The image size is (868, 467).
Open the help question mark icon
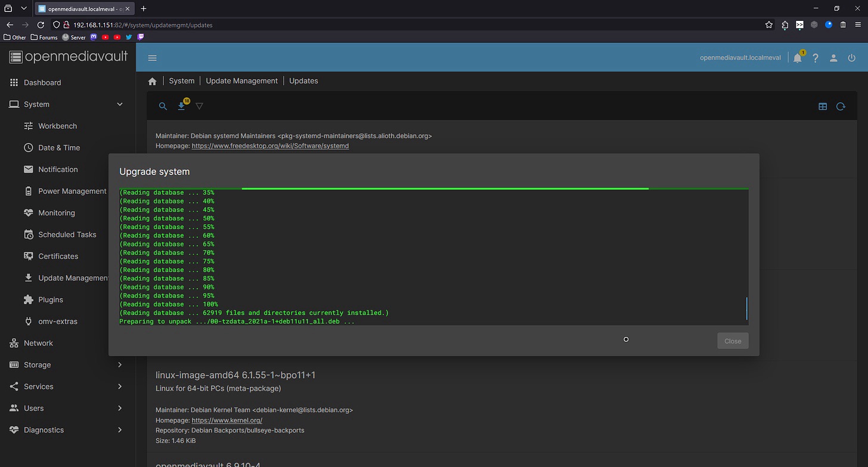click(x=815, y=58)
